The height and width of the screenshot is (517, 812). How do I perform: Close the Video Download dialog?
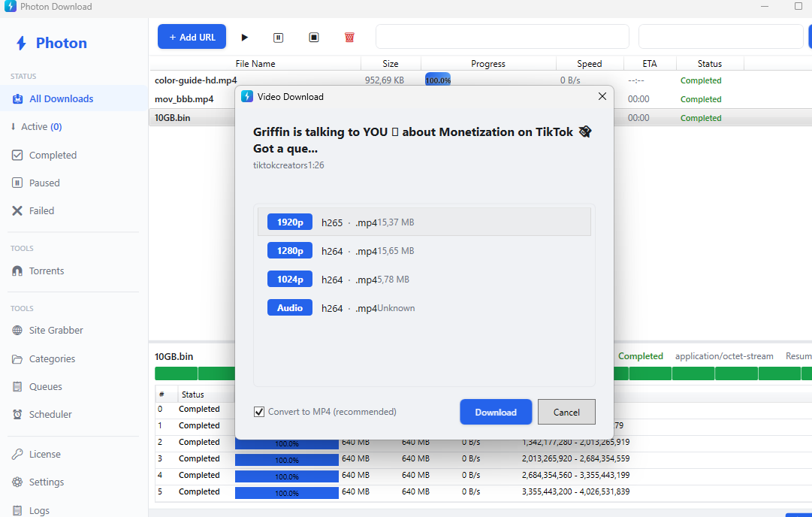(x=602, y=96)
